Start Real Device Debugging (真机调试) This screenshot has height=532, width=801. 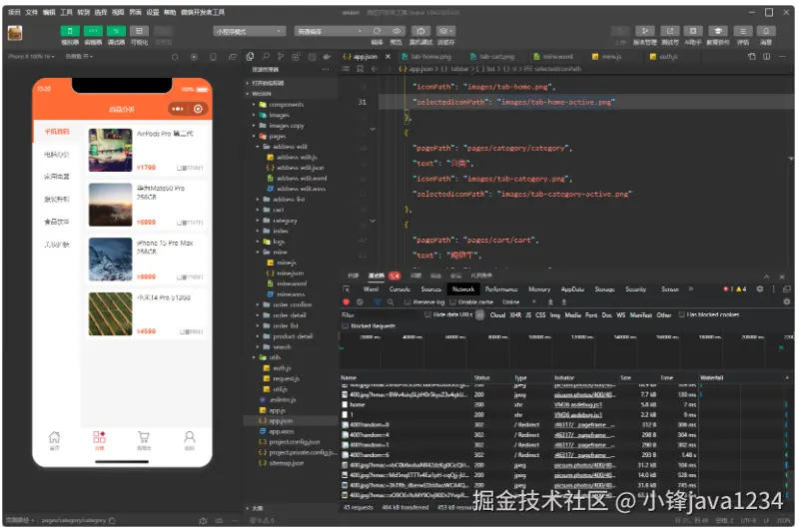coord(420,31)
